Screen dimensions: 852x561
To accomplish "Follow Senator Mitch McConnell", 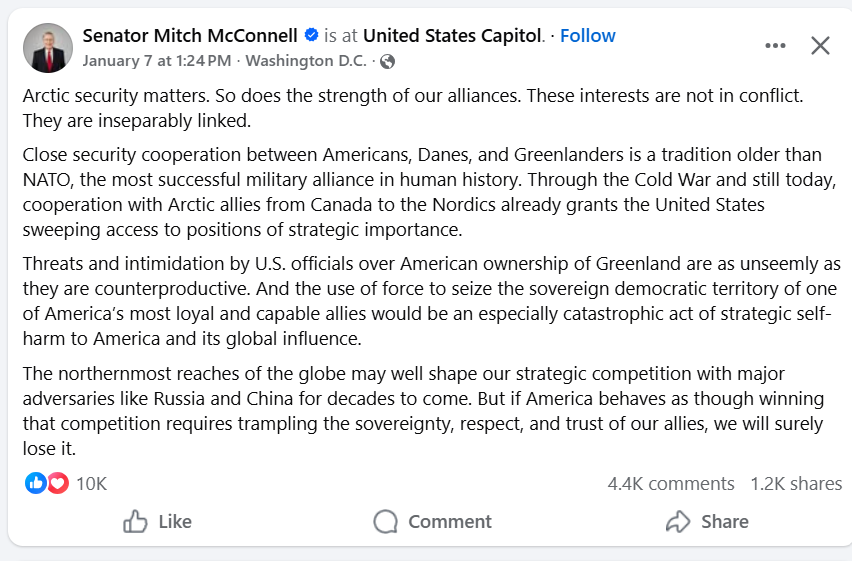I will coord(587,36).
